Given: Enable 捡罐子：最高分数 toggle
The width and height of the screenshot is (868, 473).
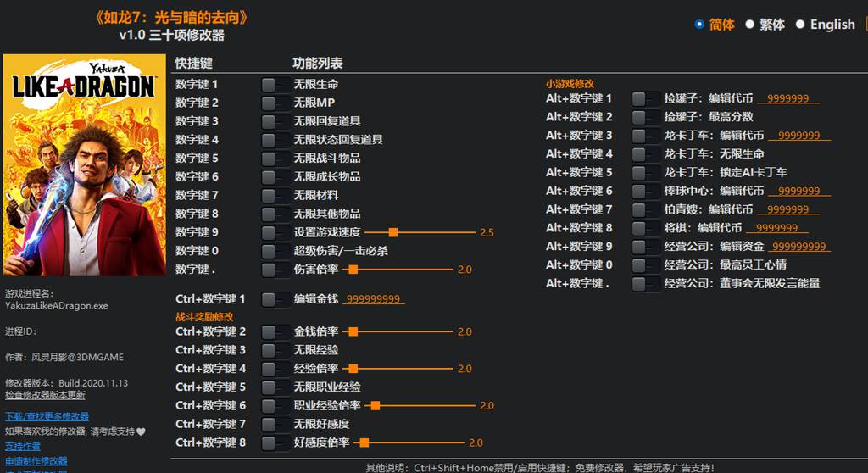Looking at the screenshot, I should (x=645, y=117).
